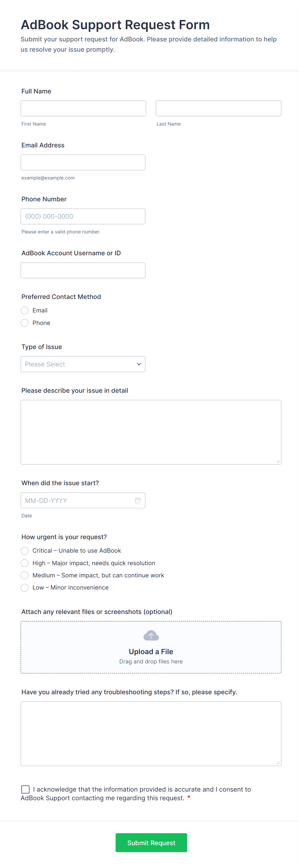Select Phone as preferred contact method

[x=25, y=323]
